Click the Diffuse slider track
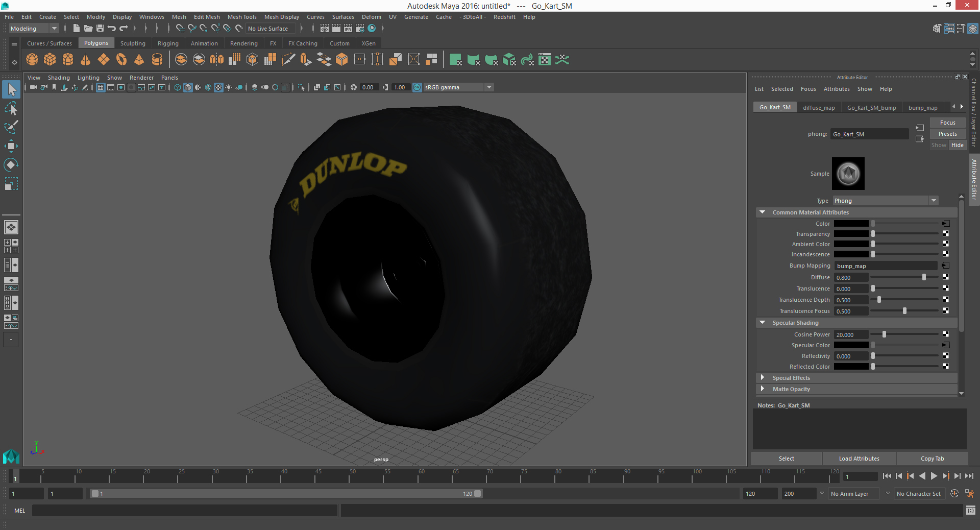980x530 pixels. coord(905,277)
